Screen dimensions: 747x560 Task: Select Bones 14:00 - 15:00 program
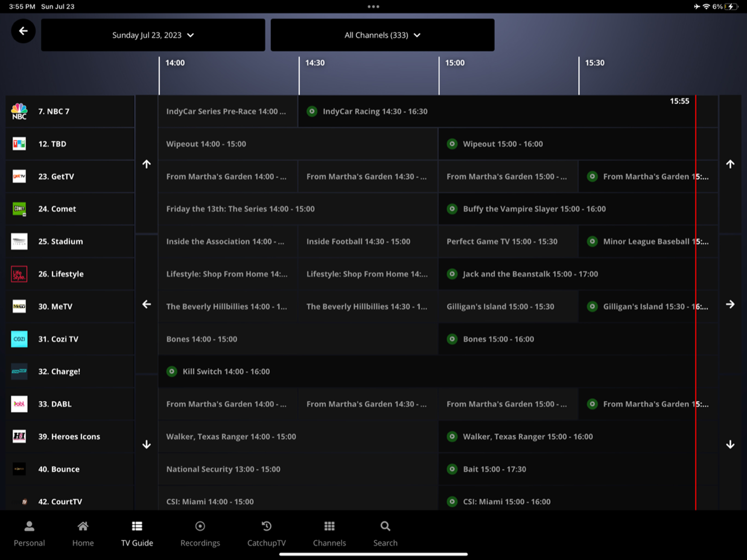[298, 339]
